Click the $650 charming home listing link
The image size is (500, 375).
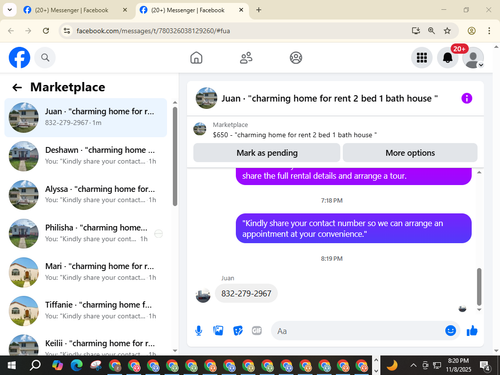(x=295, y=135)
